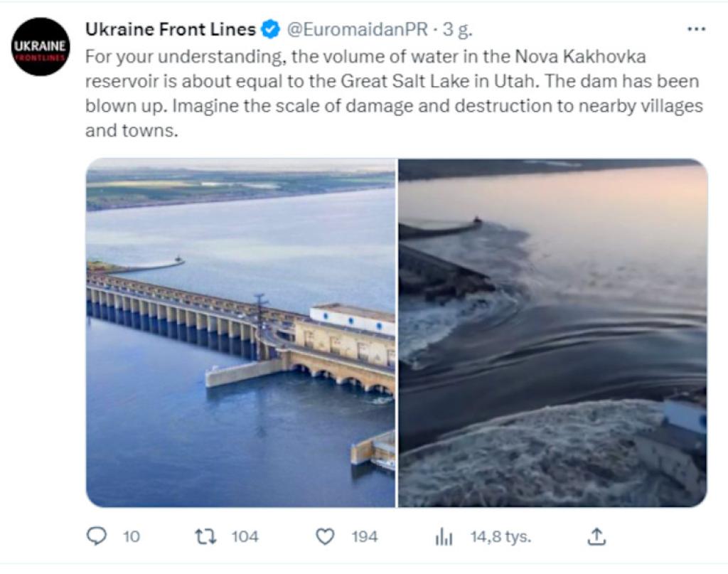This screenshot has height=574, width=728.
Task: Click the like count of 194
Action: (x=365, y=536)
